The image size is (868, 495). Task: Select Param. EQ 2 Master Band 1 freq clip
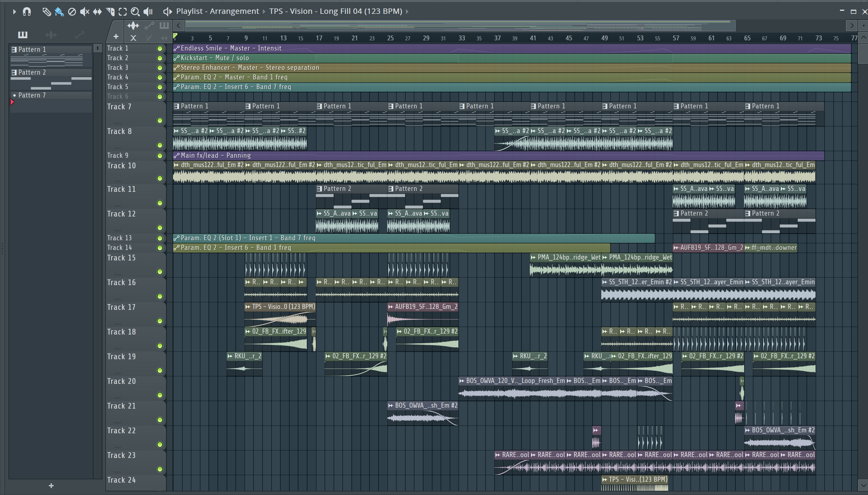tap(512, 77)
